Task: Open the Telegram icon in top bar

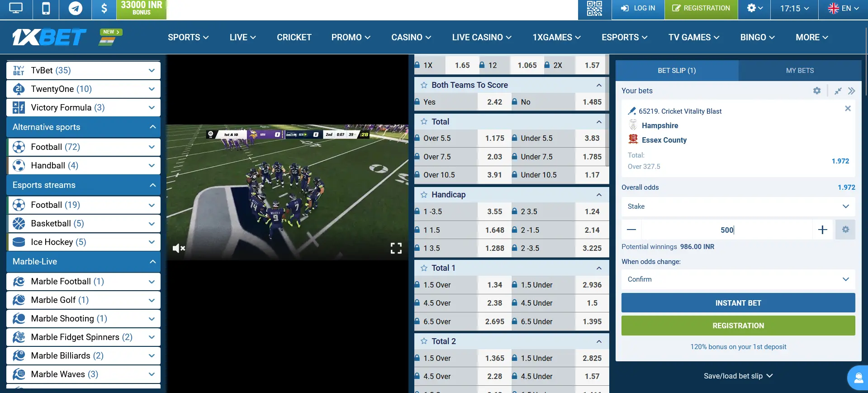Action: point(76,9)
